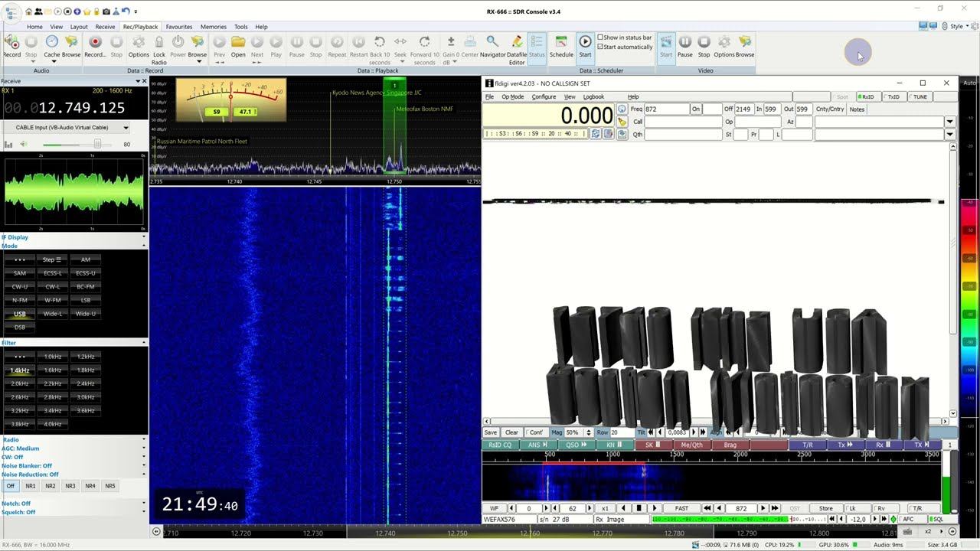Click the Back 10 seconds icon

(380, 43)
